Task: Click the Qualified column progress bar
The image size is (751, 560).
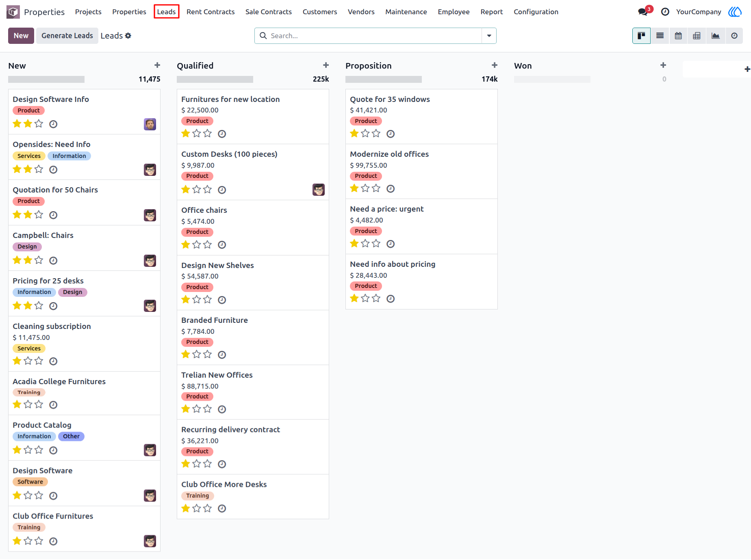Action: (x=215, y=80)
